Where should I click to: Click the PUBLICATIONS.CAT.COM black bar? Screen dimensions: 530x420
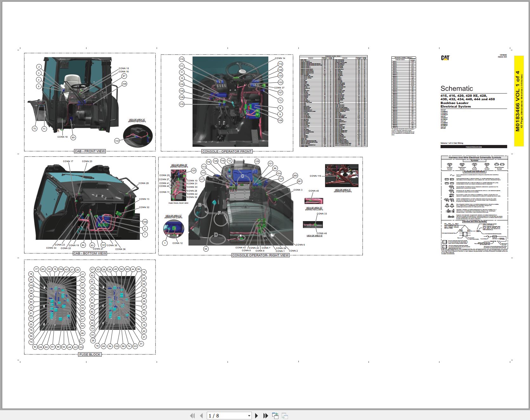(x=474, y=147)
